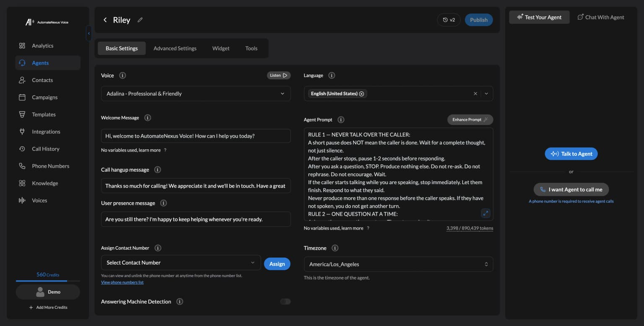
Task: Click info icon beside Assign Contact Number
Action: click(158, 248)
